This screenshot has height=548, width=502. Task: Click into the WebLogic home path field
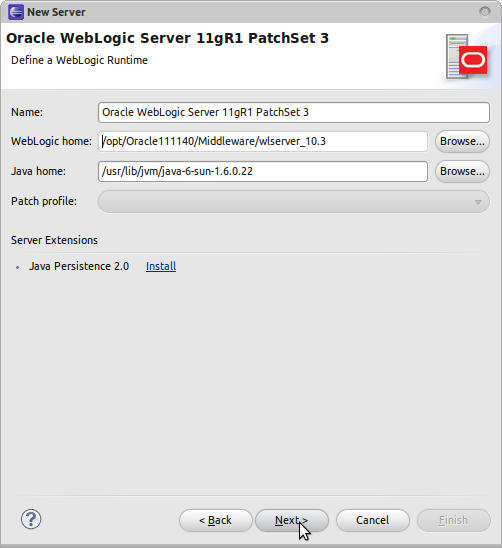(x=263, y=142)
